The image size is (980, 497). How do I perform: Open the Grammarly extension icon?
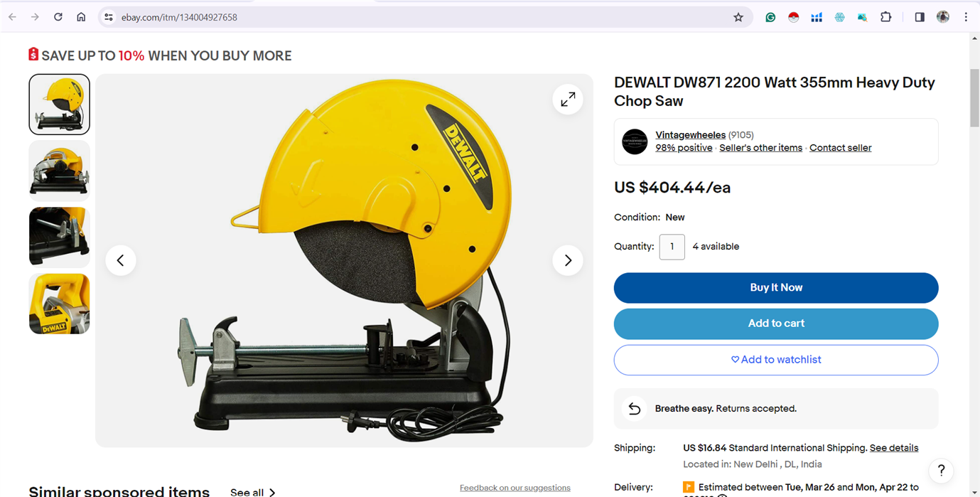point(770,17)
